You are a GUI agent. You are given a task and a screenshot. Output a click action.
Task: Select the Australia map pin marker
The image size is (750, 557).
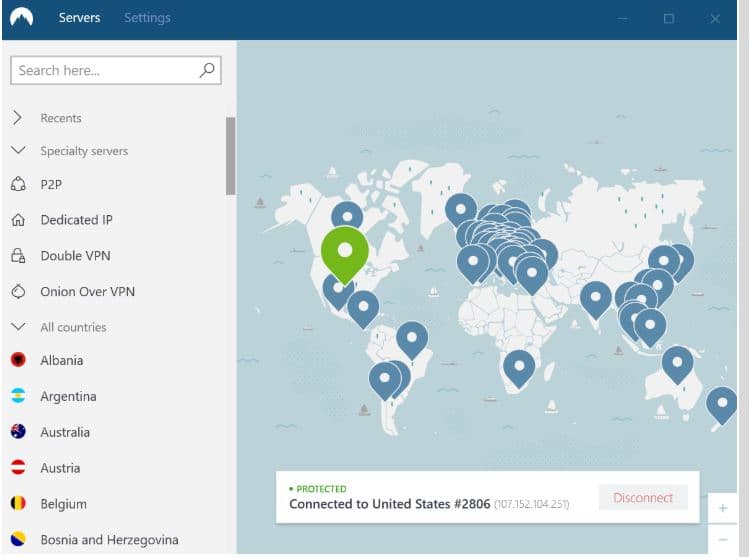[x=677, y=363]
